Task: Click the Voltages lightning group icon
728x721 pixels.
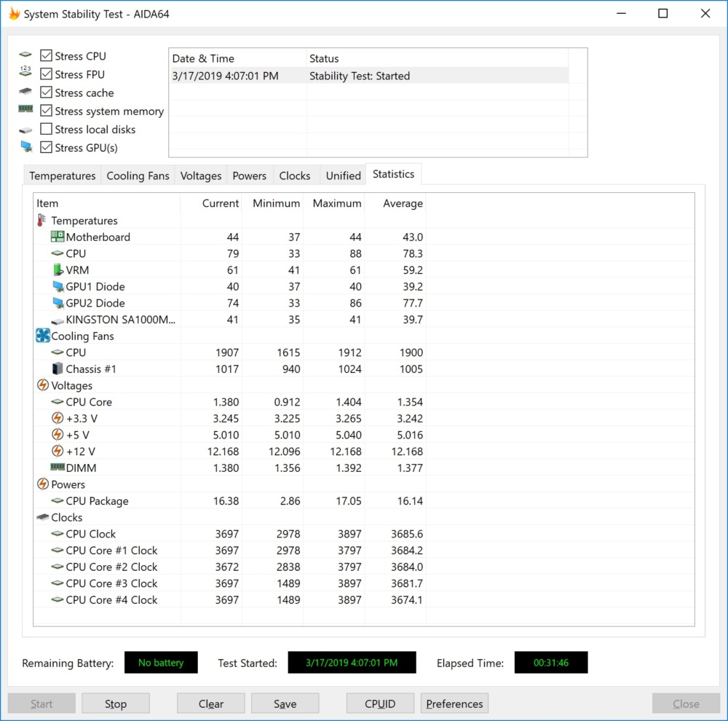Action: [x=43, y=385]
